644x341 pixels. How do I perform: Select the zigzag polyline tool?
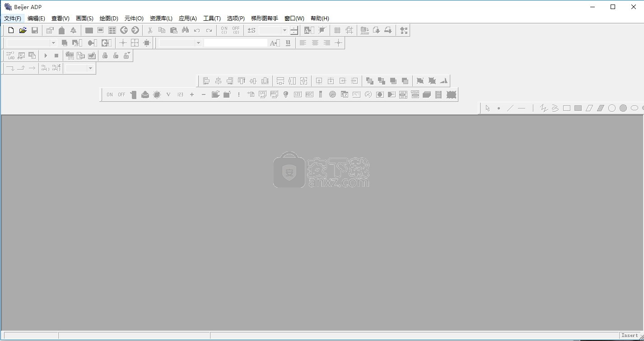(544, 108)
